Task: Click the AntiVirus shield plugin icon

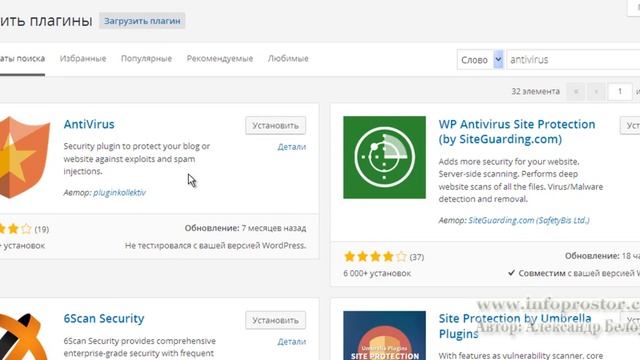Action: pyautogui.click(x=24, y=157)
